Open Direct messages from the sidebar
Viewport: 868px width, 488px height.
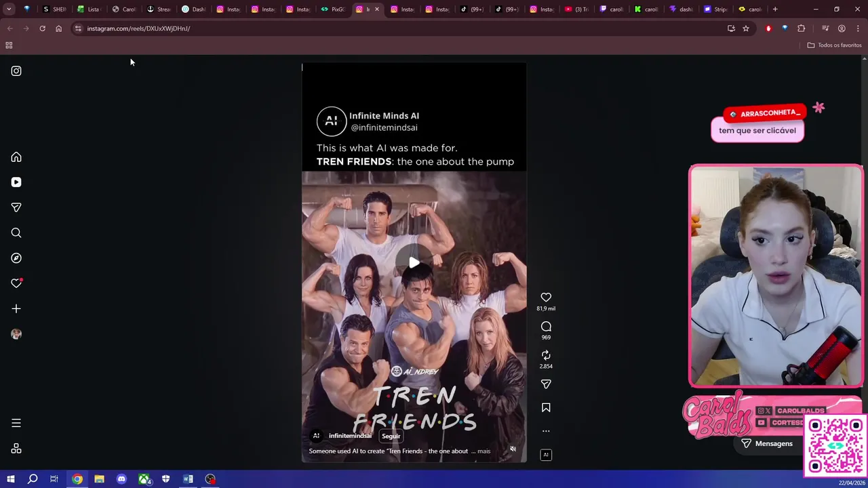(x=16, y=207)
